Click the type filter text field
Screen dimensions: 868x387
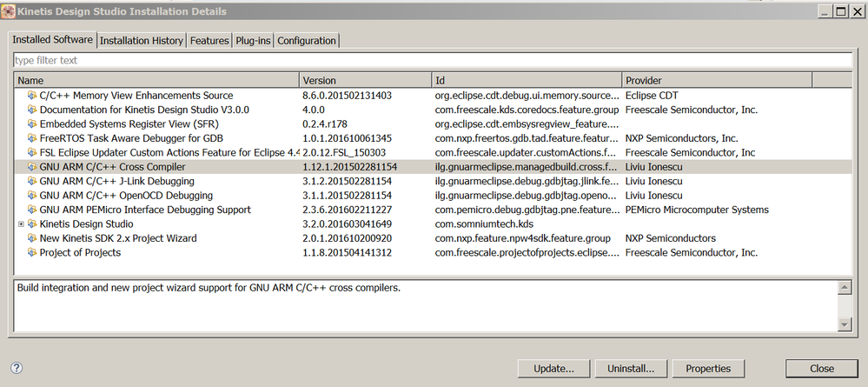433,60
